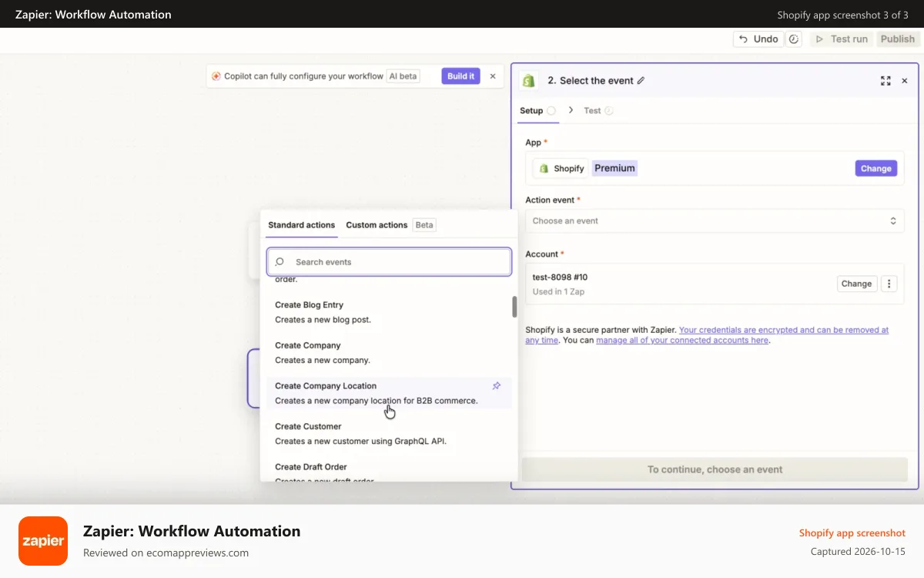Focus the Search events field
924x578 pixels.
tap(389, 262)
